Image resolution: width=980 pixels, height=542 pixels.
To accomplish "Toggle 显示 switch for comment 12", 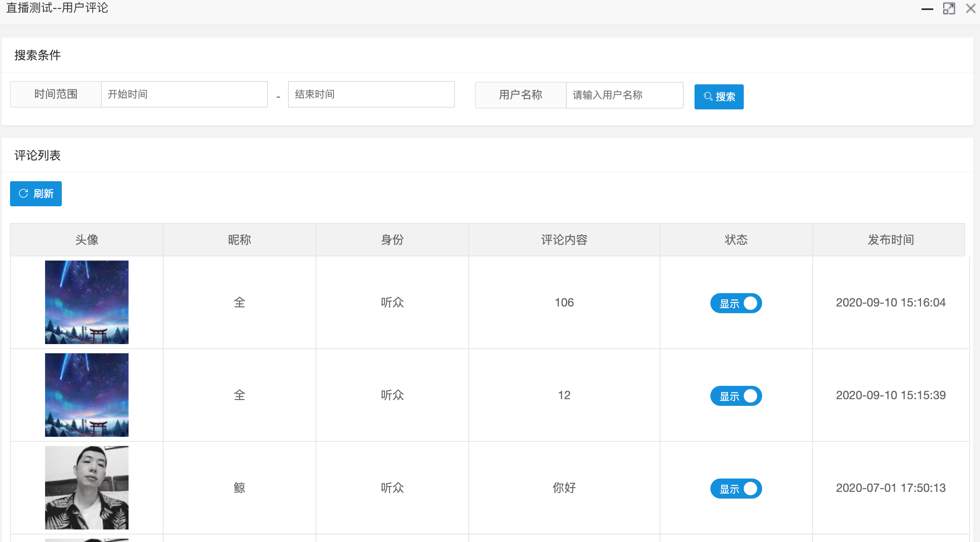I will [736, 396].
